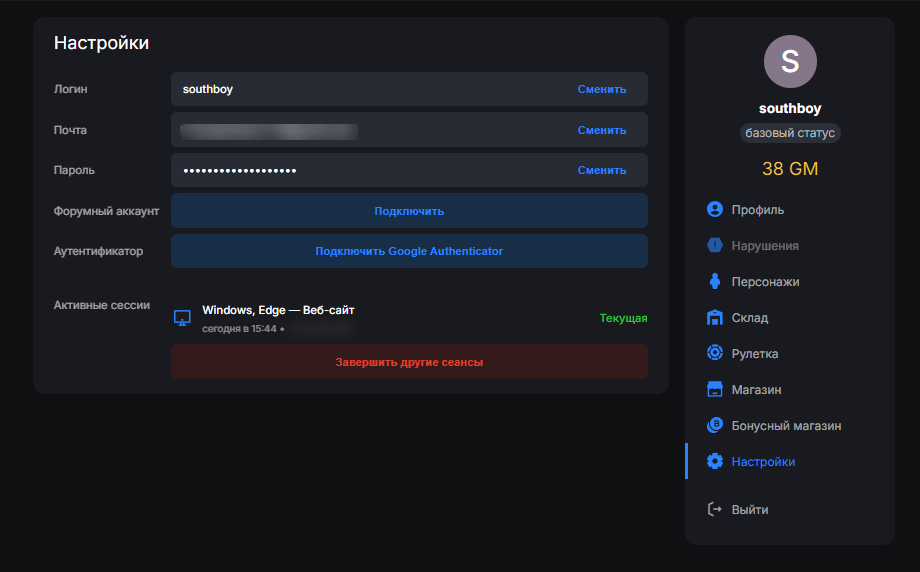Click the Profile person icon in sidebar
Image resolution: width=920 pixels, height=572 pixels.
tap(714, 210)
